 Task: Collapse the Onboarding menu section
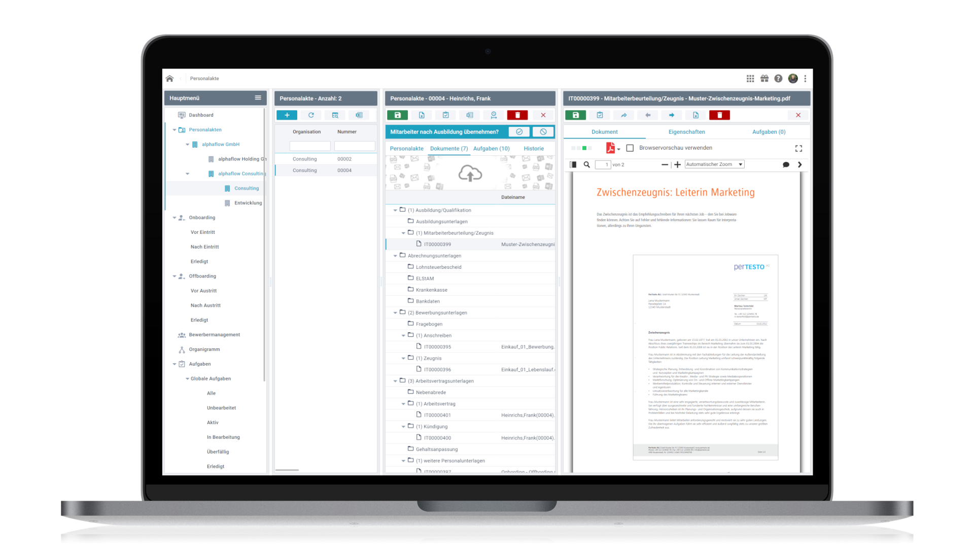[x=175, y=218]
